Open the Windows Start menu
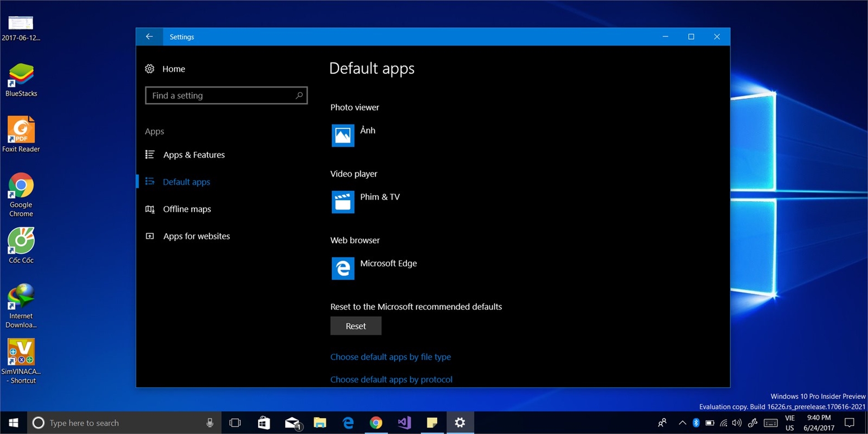The width and height of the screenshot is (868, 434). tap(14, 423)
